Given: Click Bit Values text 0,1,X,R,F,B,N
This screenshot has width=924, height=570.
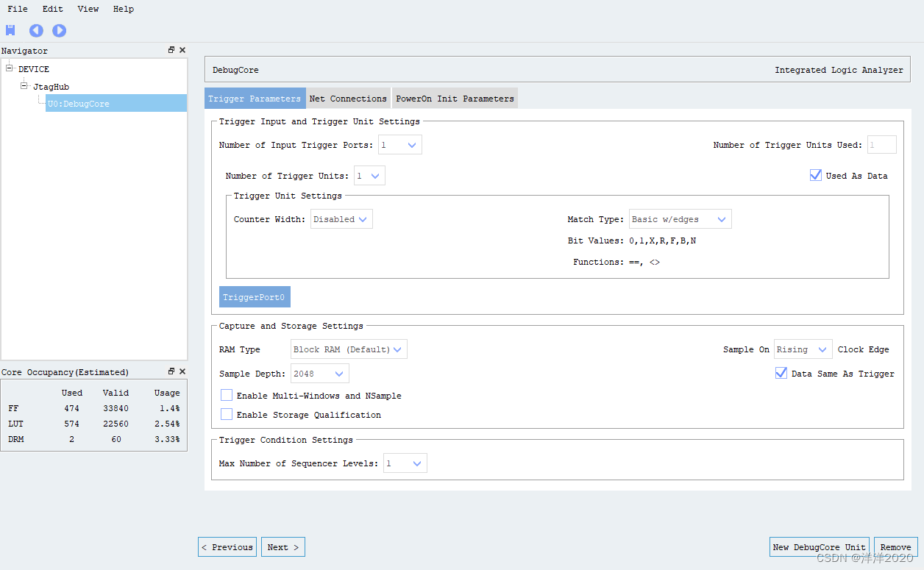Looking at the screenshot, I should point(663,241).
